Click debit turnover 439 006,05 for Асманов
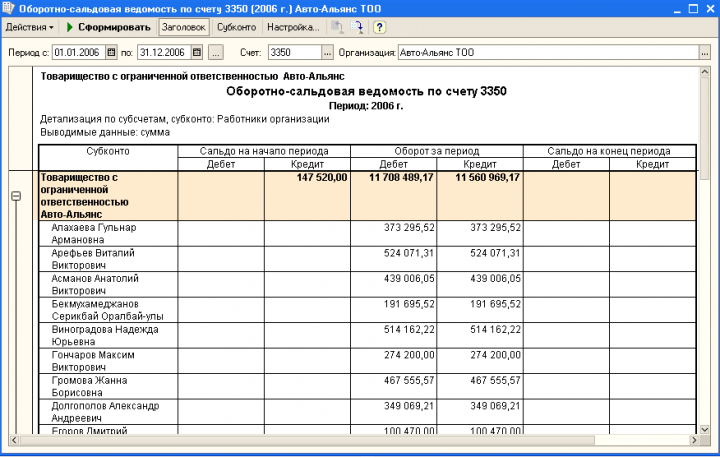 pos(409,278)
